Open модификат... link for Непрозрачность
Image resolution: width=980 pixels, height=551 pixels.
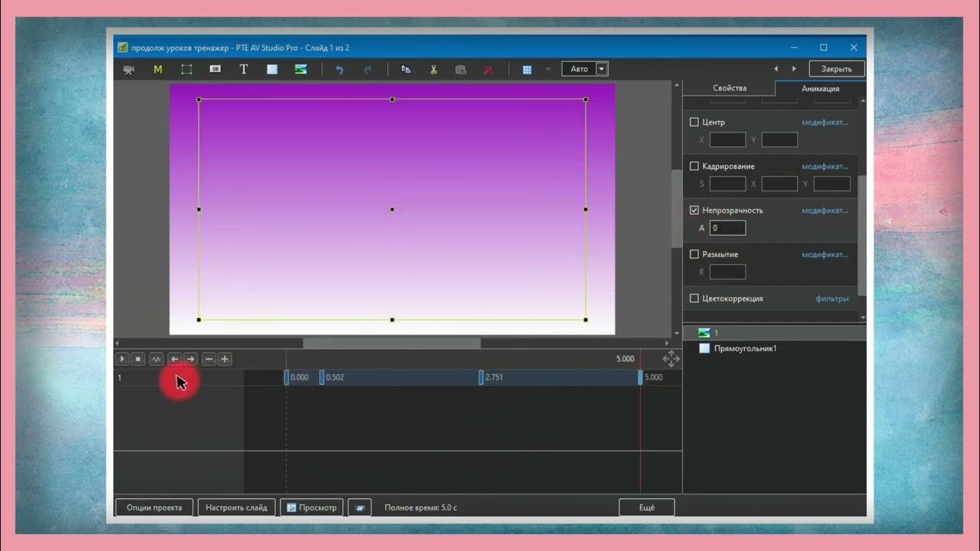[825, 210]
